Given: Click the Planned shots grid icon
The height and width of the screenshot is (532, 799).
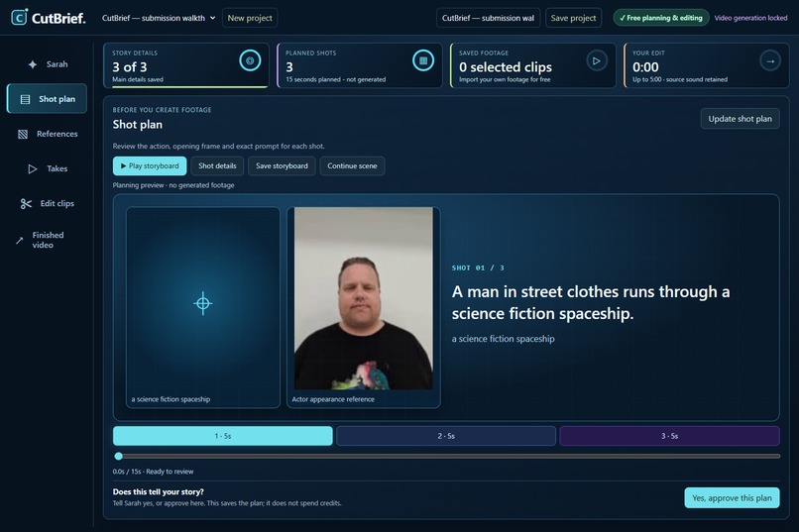Looking at the screenshot, I should 423,60.
